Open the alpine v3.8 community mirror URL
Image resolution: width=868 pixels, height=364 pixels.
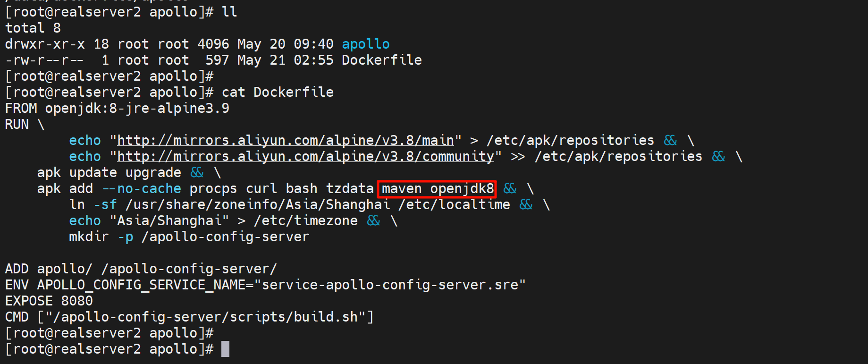pos(305,156)
